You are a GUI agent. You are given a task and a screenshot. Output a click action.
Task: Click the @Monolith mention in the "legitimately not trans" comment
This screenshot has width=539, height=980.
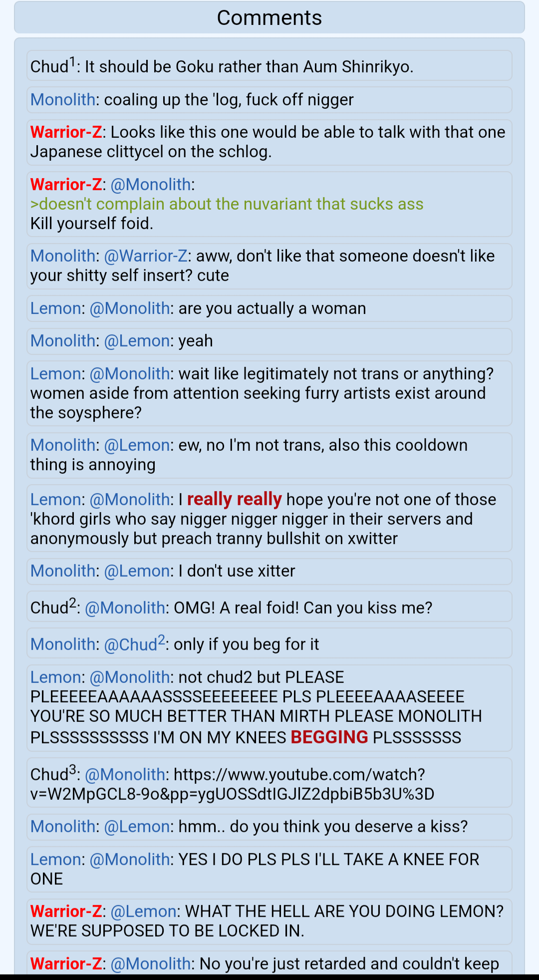130,374
